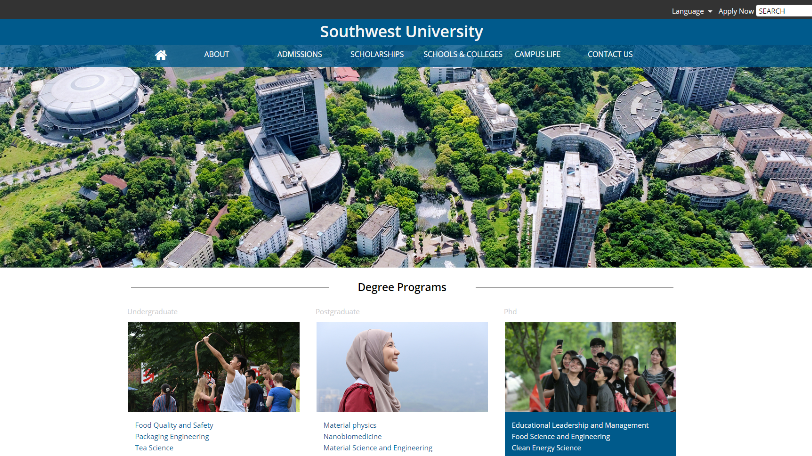Click the home icon in navigation bar
The width and height of the screenshot is (812, 456).
161,55
